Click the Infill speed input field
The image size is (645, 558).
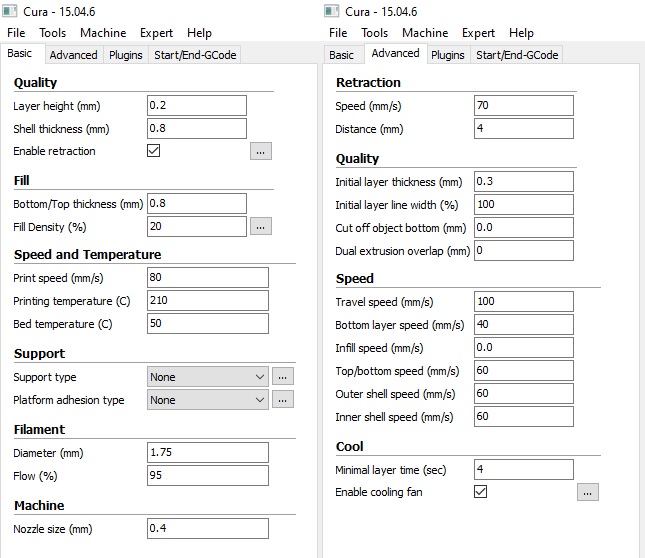pos(524,348)
